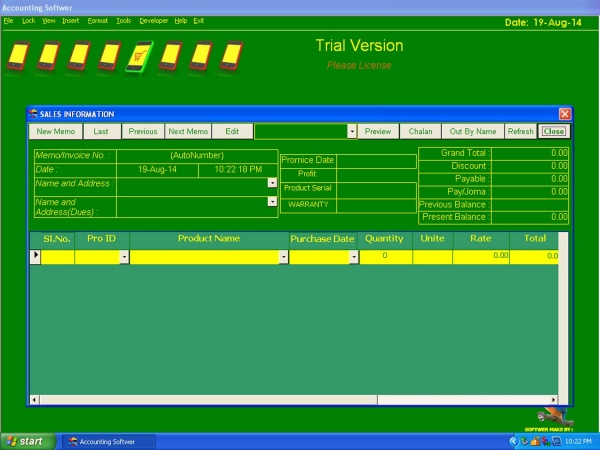This screenshot has height=450, width=600.
Task: Expand the Name and Address(Dues) dropdown arrow
Action: coord(272,201)
